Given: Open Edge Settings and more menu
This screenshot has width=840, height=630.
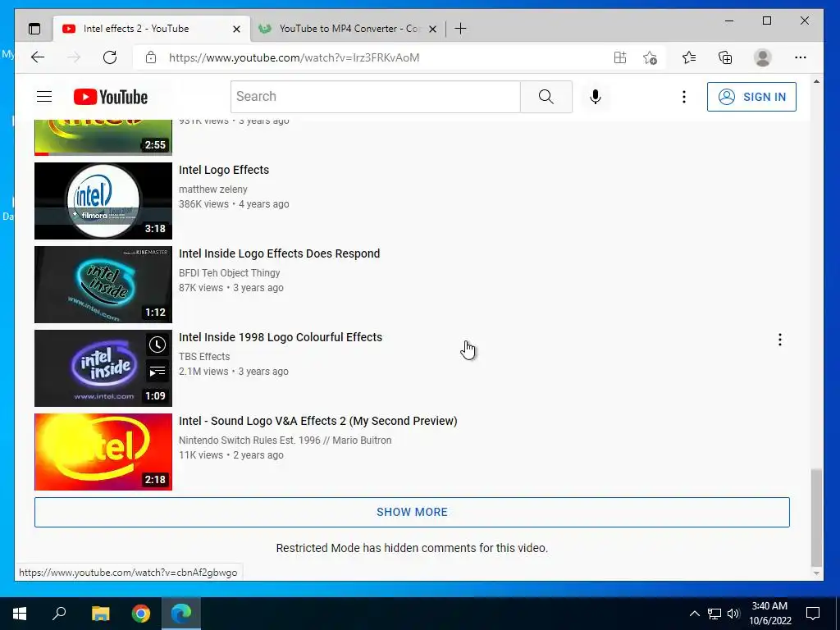Looking at the screenshot, I should click(x=801, y=57).
